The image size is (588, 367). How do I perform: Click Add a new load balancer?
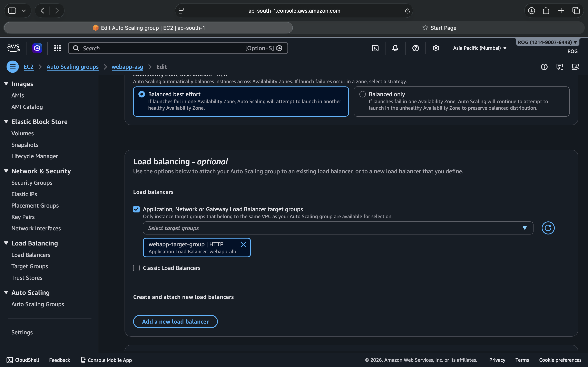(175, 321)
